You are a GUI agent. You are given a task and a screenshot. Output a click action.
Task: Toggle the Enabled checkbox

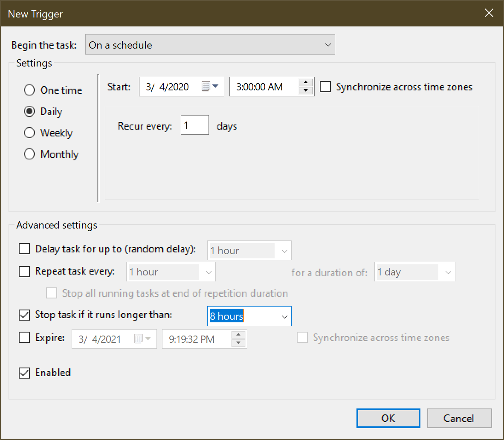(x=24, y=373)
